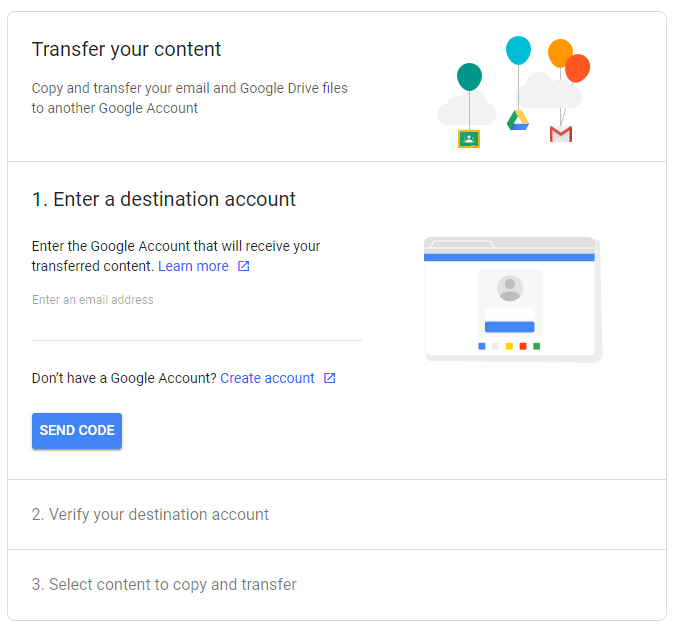Click the Transfer your content title
Screen dimensions: 674x630
pyautogui.click(x=126, y=49)
